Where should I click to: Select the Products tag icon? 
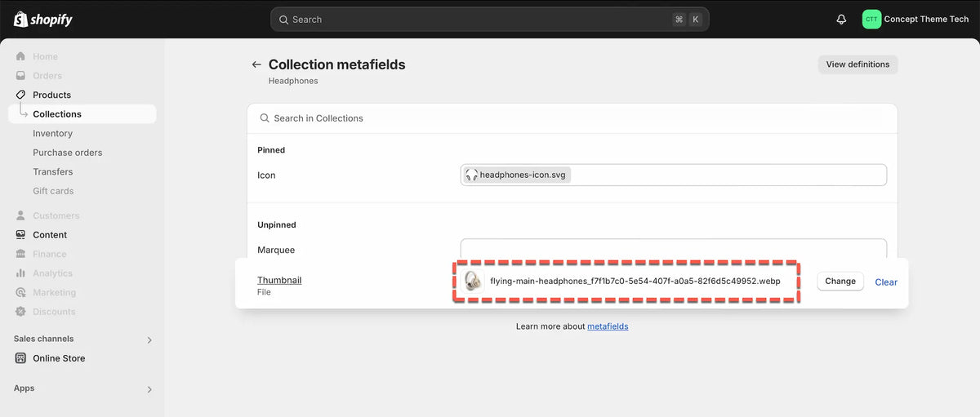(x=20, y=95)
